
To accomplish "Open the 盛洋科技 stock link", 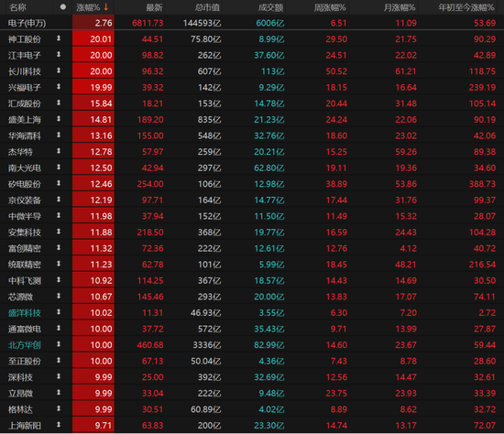I will click(25, 312).
